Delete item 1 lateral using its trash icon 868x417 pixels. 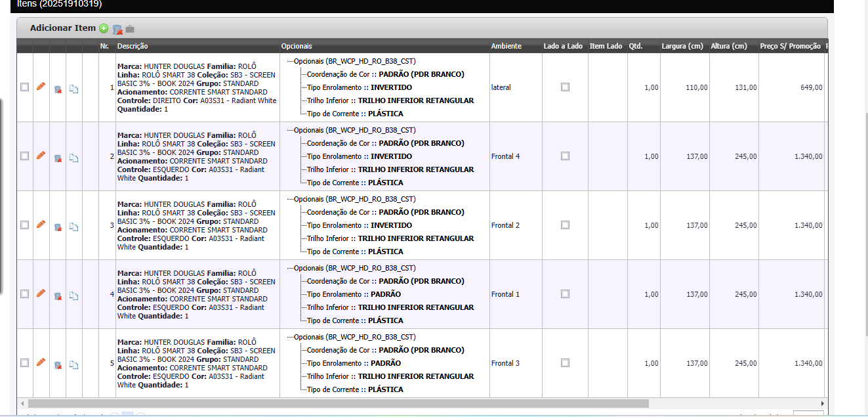[58, 89]
